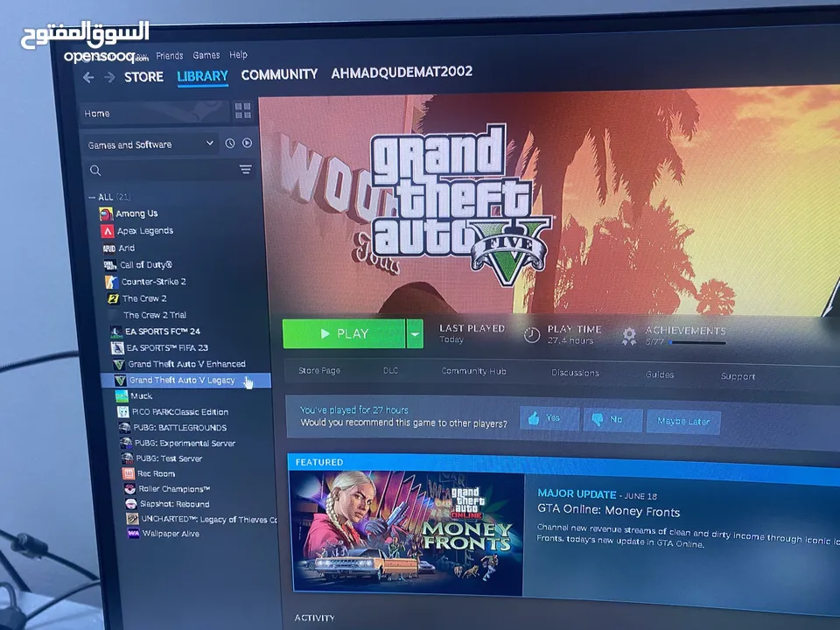Open Community Hub link
Image resolution: width=840 pixels, height=630 pixels.
pos(473,371)
